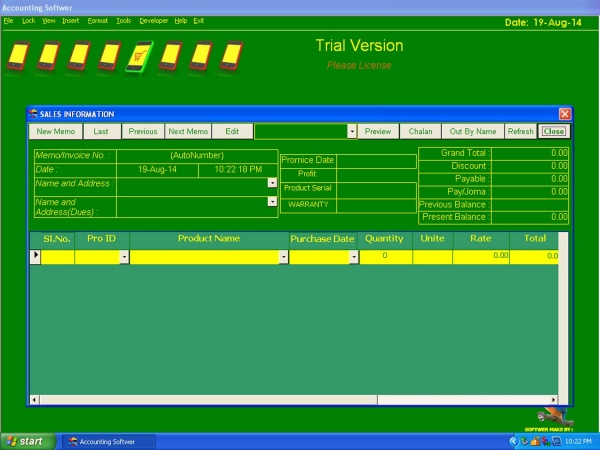Screen dimensions: 600x450
Task: Click the green shopping cart phone icon
Action: click(140, 56)
